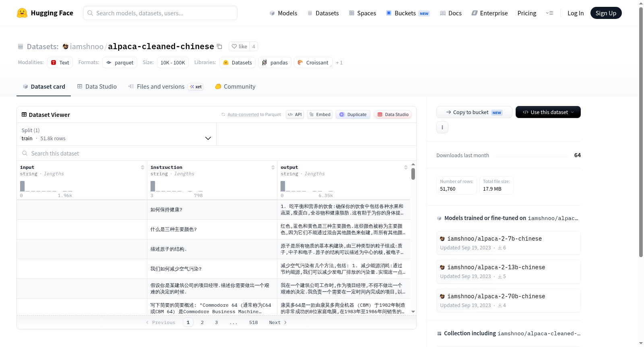The image size is (644, 347).
Task: Open the three-dot more options menu
Action: pos(442,127)
